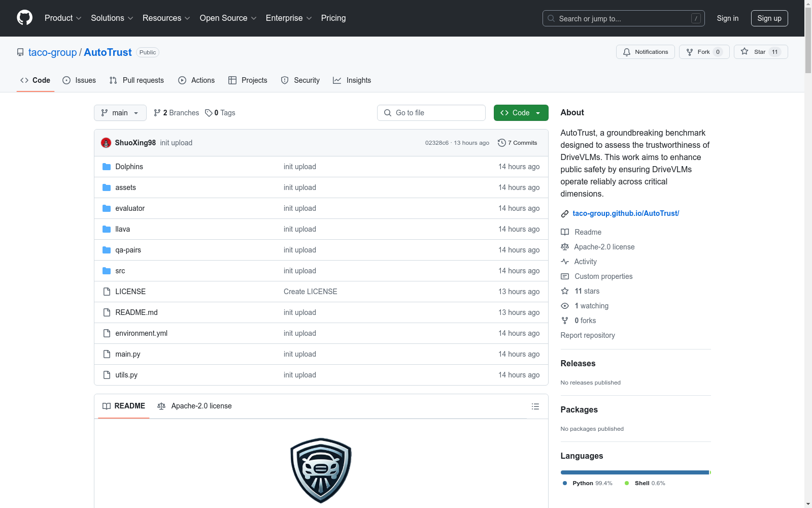Screen dimensions: 812x508
Task: Toggle Notifications for this repository
Action: pyautogui.click(x=645, y=52)
